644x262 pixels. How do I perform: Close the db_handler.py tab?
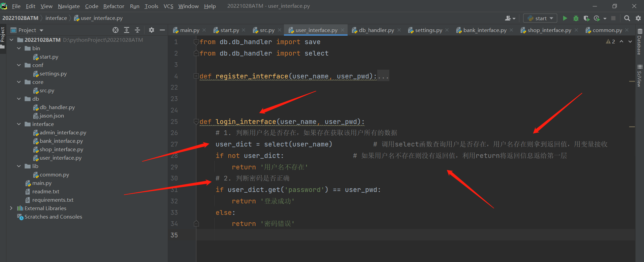pos(399,30)
